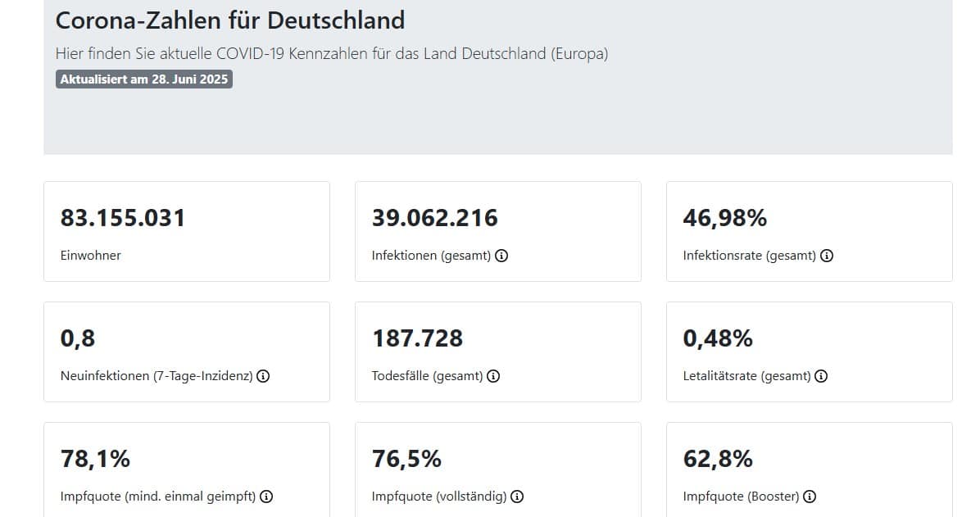This screenshot has height=517, width=980.
Task: Select the 0,8 seven-day incidence value
Action: point(78,339)
